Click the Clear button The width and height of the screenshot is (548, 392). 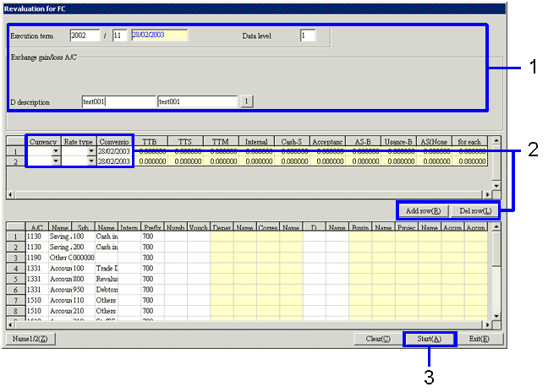click(x=377, y=339)
